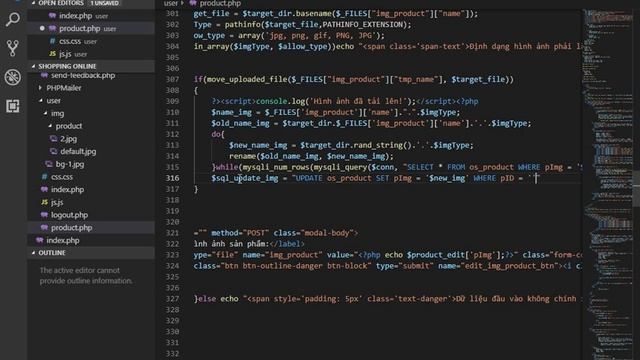Click CSS hash icon of css.css in Open Editors

(x=53, y=41)
